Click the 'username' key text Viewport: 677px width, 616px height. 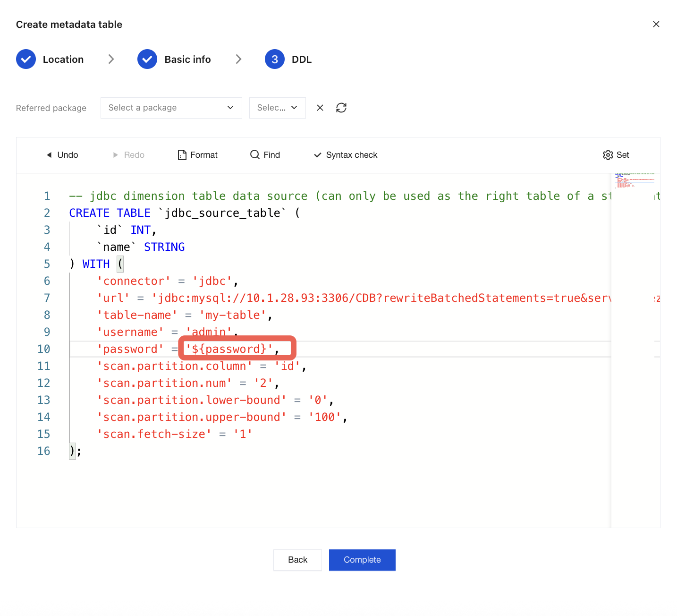pos(130,332)
